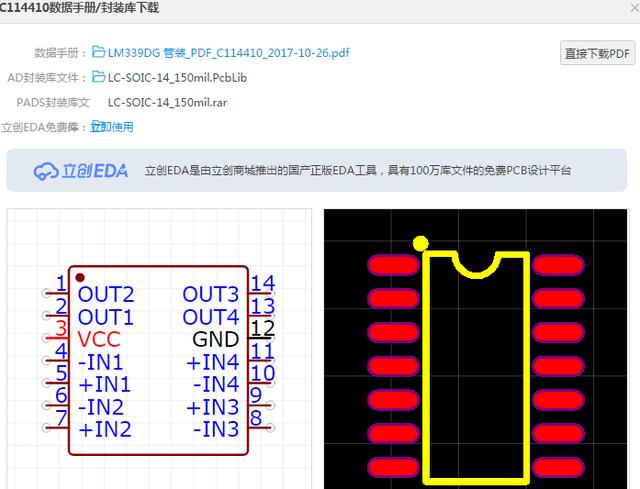Click the 立即使用 link
This screenshot has height=489, width=640.
112,127
